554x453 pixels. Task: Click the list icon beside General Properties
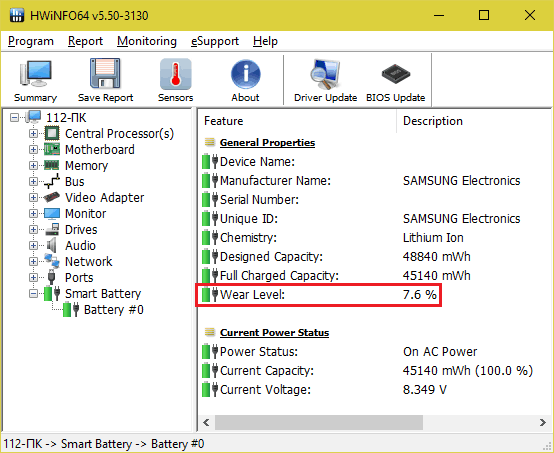pos(210,142)
